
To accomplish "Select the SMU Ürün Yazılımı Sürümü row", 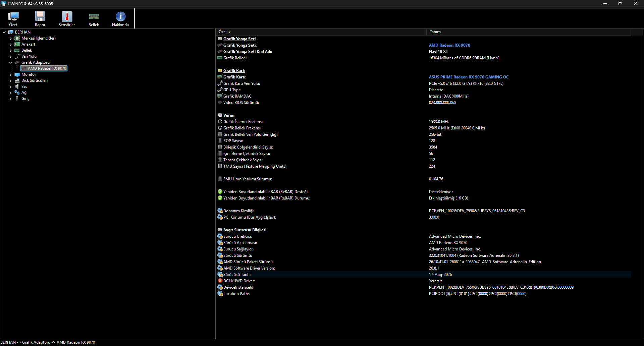I will 424,179.
